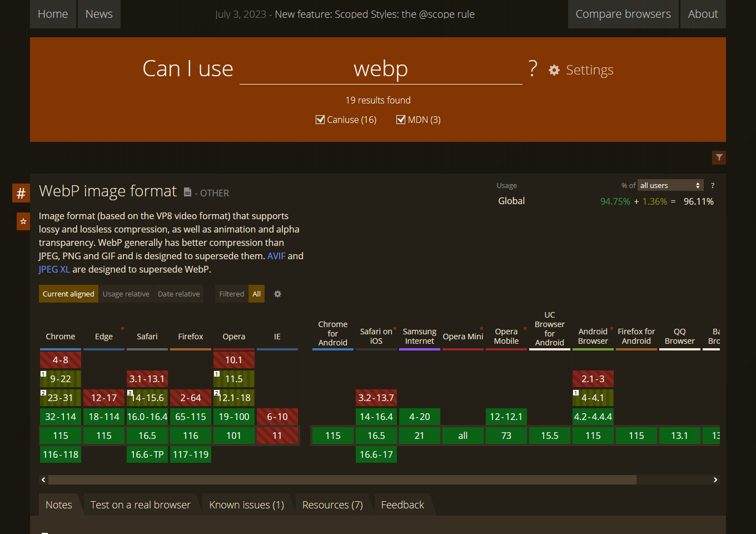The image size is (756, 534).
Task: Click the Chrome column header
Action: coord(61,337)
